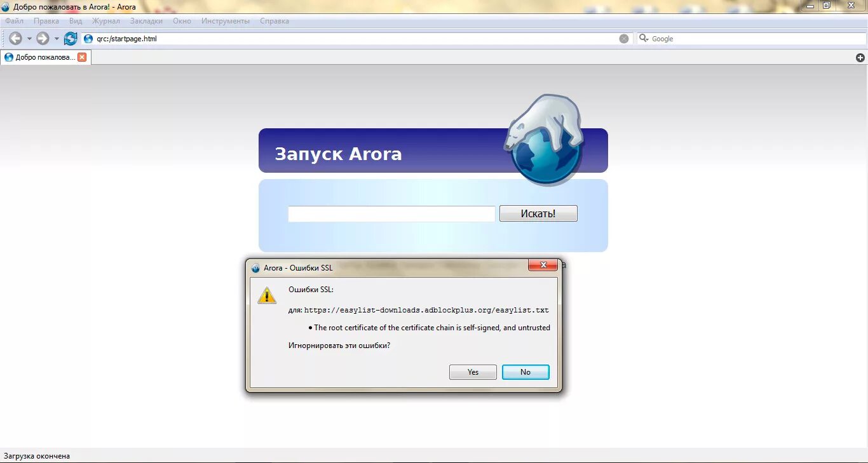The height and width of the screenshot is (463, 868).
Task: Clear the address bar with the X icon
Action: click(x=624, y=39)
